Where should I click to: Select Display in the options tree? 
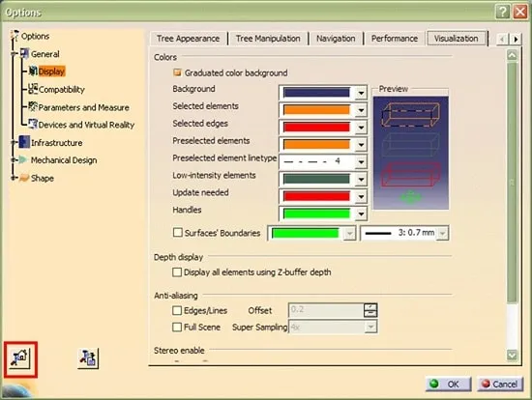coord(51,71)
